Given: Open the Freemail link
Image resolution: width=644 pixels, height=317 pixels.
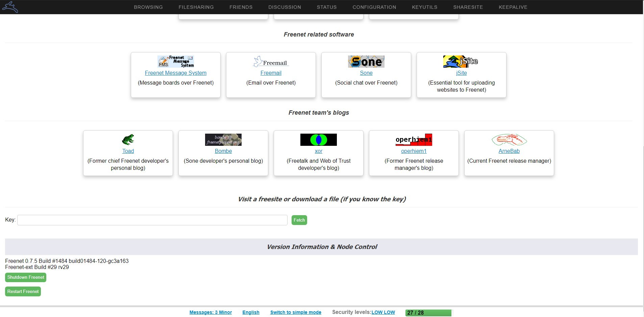Looking at the screenshot, I should (271, 73).
